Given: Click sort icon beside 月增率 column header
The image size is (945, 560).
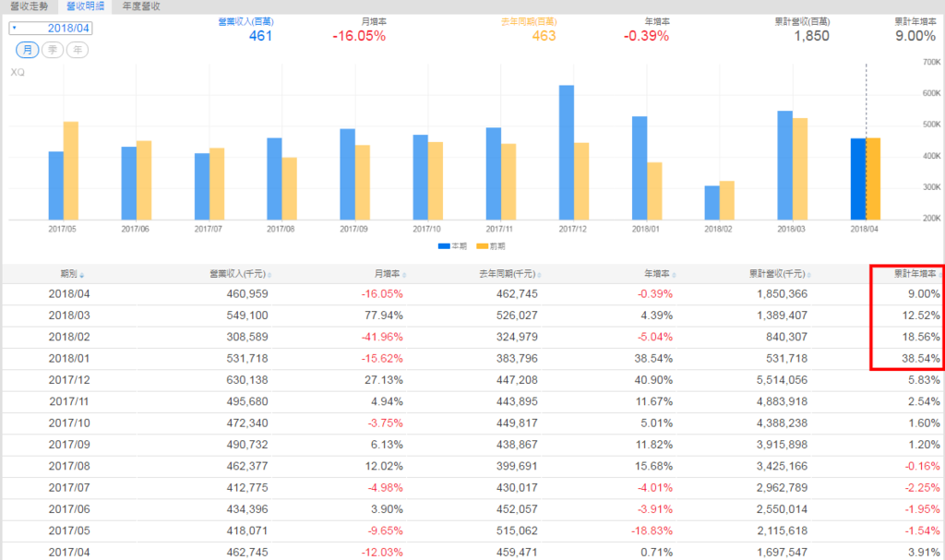Looking at the screenshot, I should tap(404, 275).
